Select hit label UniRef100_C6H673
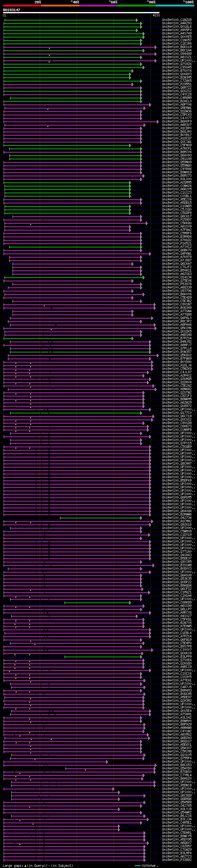The width and height of the screenshot is (197, 868). click(177, 426)
